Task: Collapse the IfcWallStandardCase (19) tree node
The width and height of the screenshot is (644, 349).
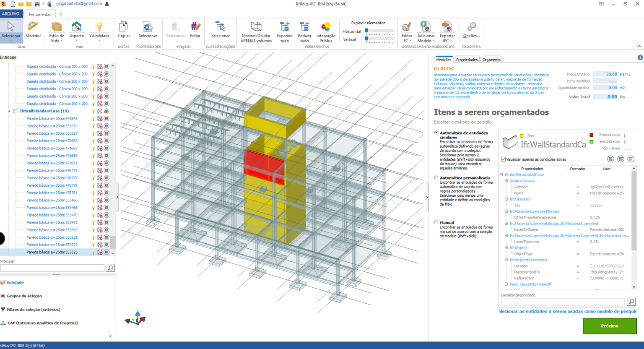Action: (x=10, y=111)
